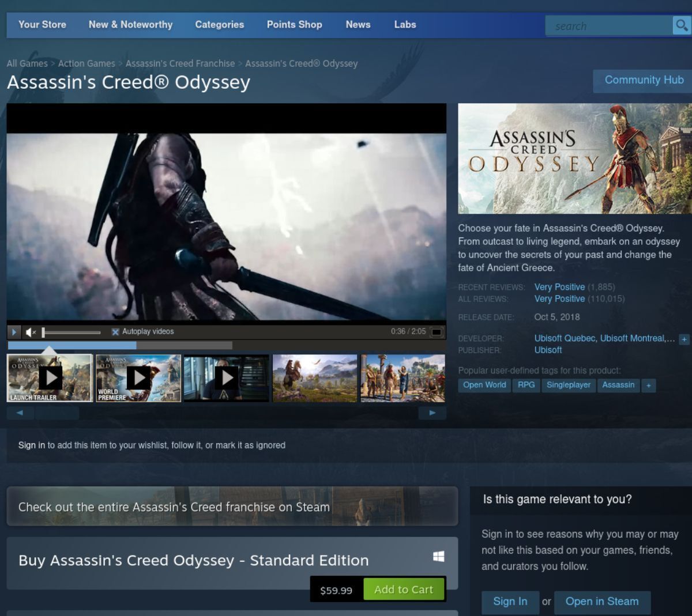
Task: Toggle the Autoplay videos checkbox
Action: (x=115, y=332)
